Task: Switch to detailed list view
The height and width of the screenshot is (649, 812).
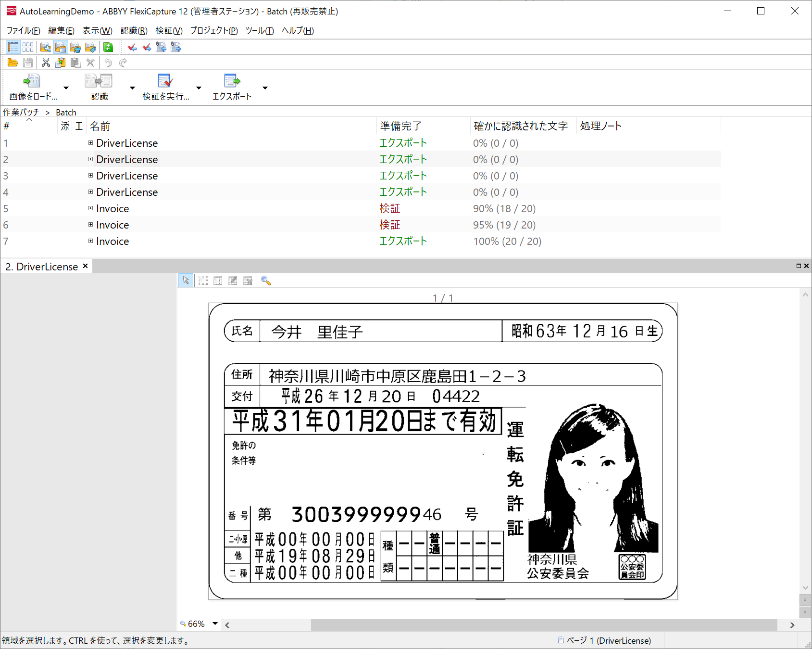Action: [x=13, y=47]
